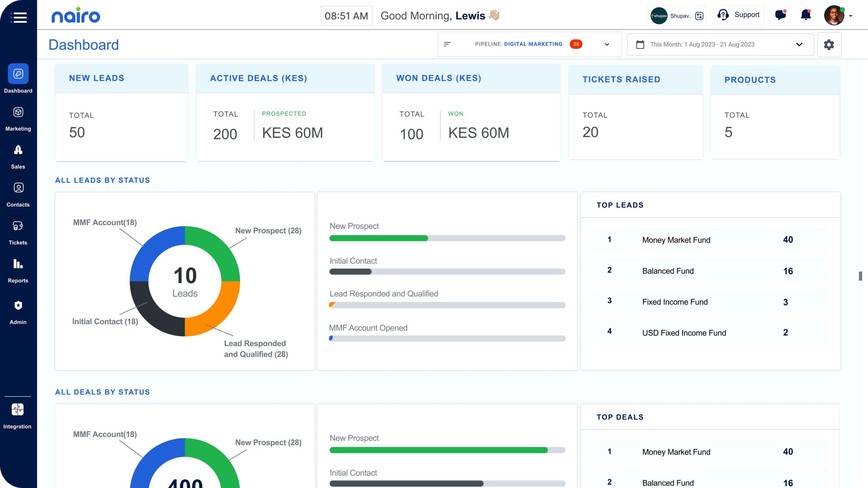
Task: Select Fixed Income Fund row
Action: (x=710, y=302)
